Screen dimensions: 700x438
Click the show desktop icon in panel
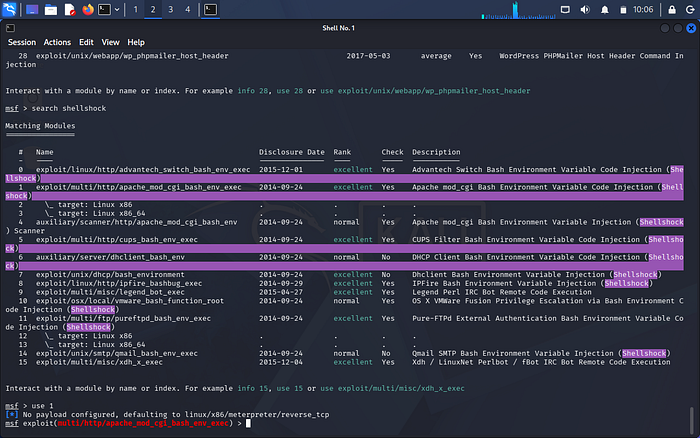pyautogui.click(x=32, y=9)
